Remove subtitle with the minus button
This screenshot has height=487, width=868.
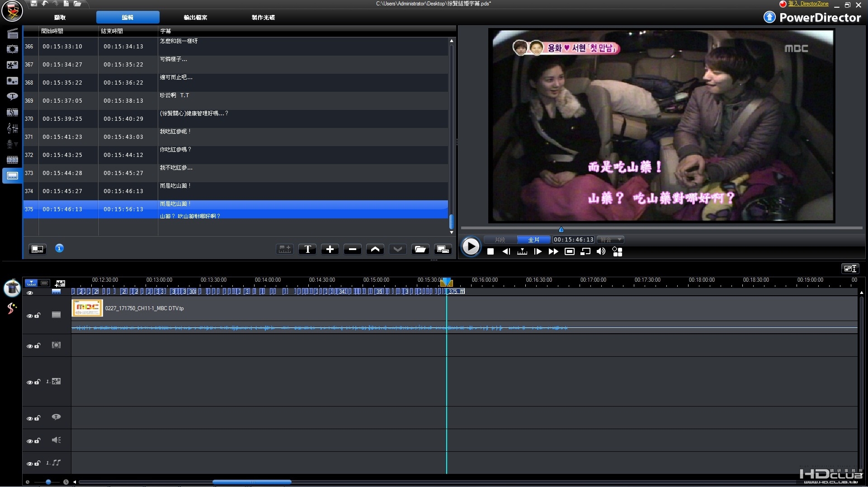353,249
